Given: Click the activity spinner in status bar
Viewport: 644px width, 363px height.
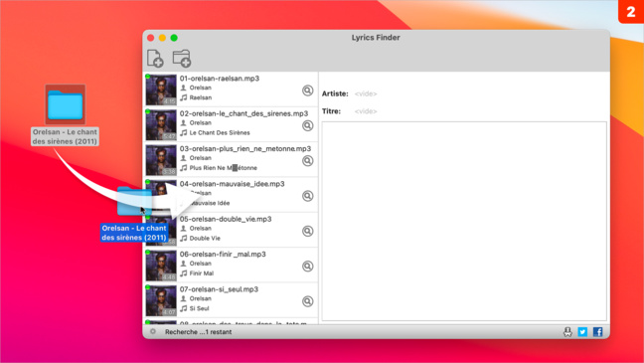Looking at the screenshot, I should (153, 331).
